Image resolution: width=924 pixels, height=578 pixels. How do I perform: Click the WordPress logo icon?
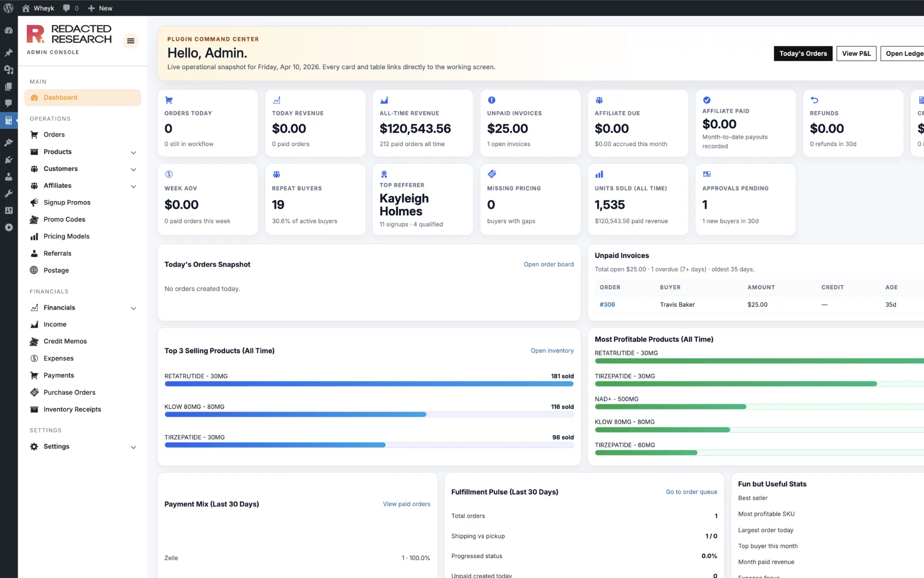(9, 8)
